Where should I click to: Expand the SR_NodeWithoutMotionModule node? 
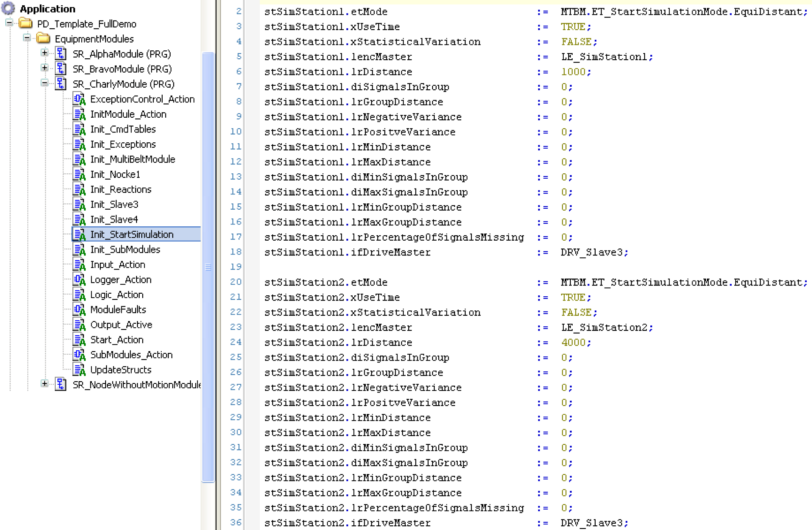44,384
